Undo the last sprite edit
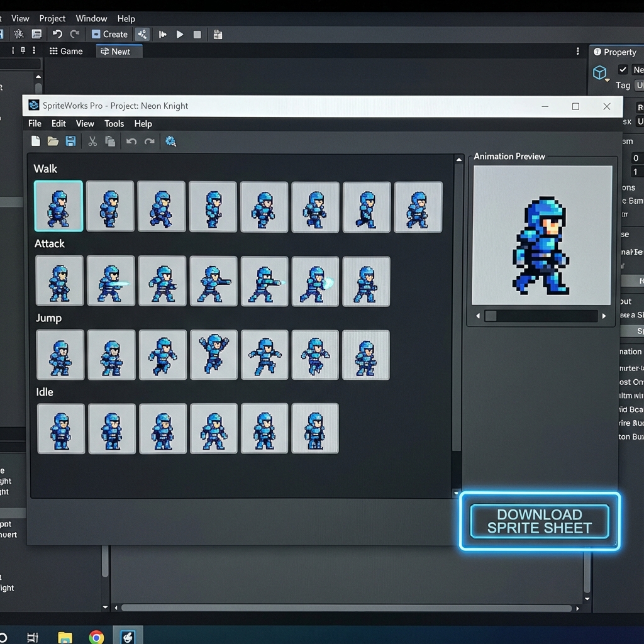Image resolution: width=644 pixels, height=644 pixels. point(130,142)
